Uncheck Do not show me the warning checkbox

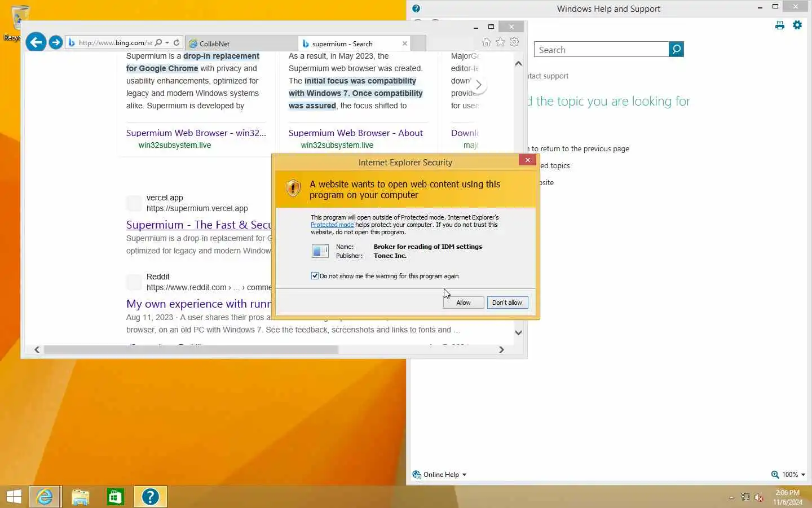pyautogui.click(x=315, y=276)
